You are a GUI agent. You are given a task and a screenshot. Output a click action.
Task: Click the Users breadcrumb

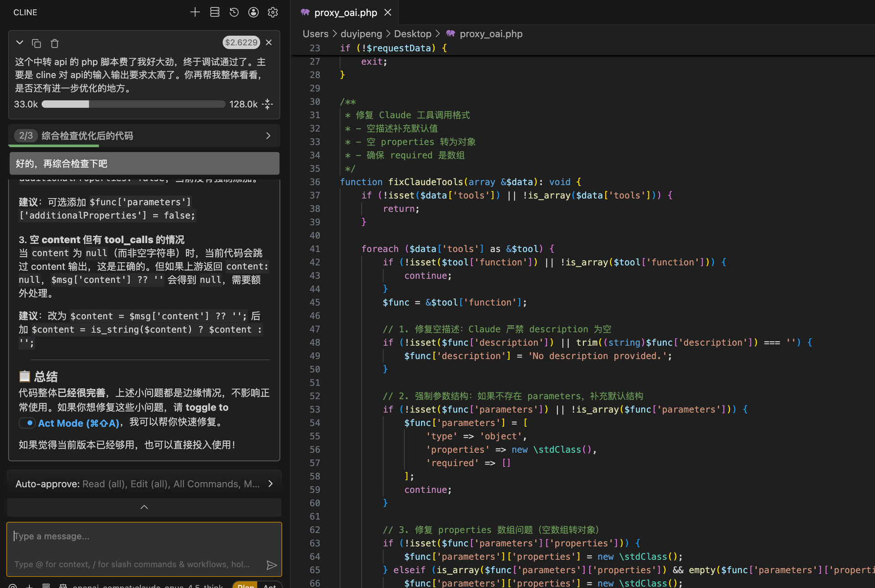315,34
